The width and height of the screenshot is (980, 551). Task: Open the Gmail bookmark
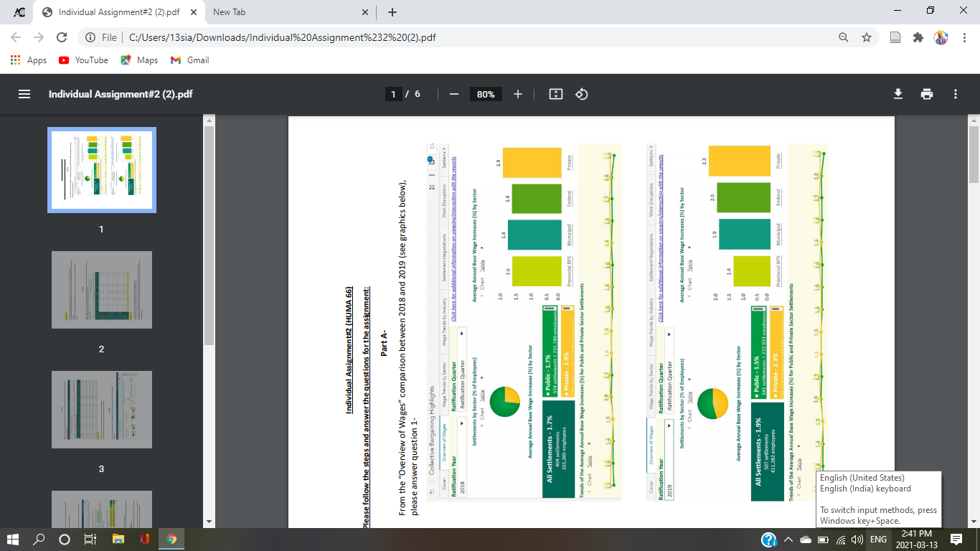[190, 60]
